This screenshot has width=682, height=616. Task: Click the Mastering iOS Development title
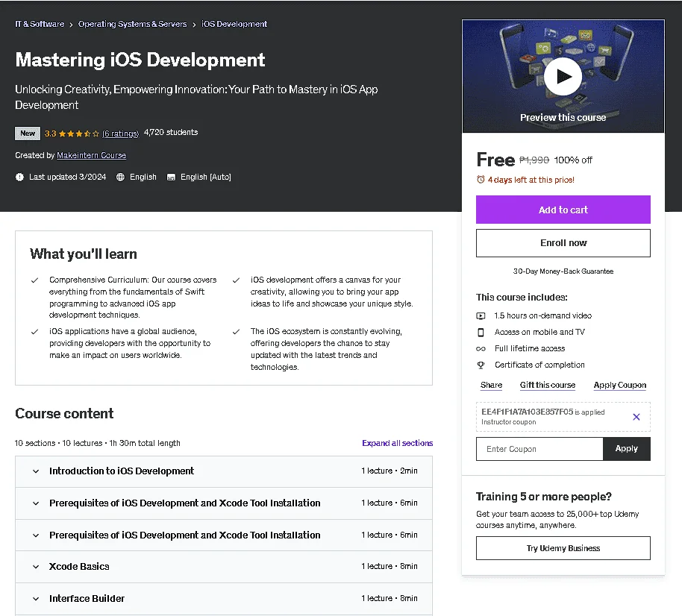[x=140, y=60]
